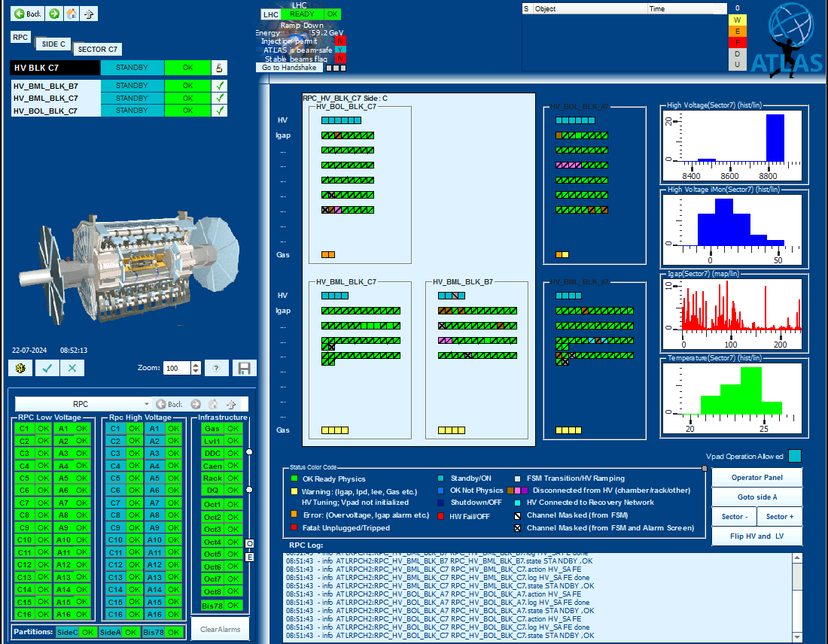This screenshot has height=644, width=828.
Task: Click into the Zoom value field
Action: pyautogui.click(x=177, y=368)
